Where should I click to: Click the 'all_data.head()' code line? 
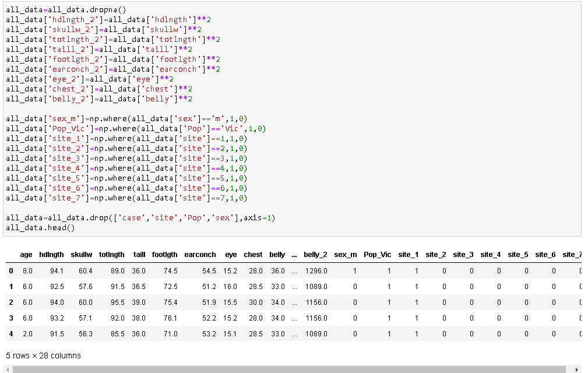point(40,228)
